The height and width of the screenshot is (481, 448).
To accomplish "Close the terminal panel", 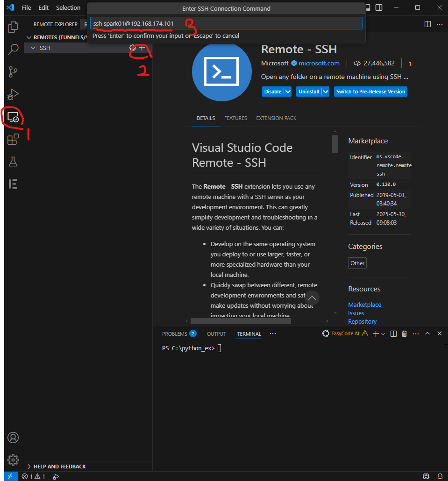I will click(440, 333).
